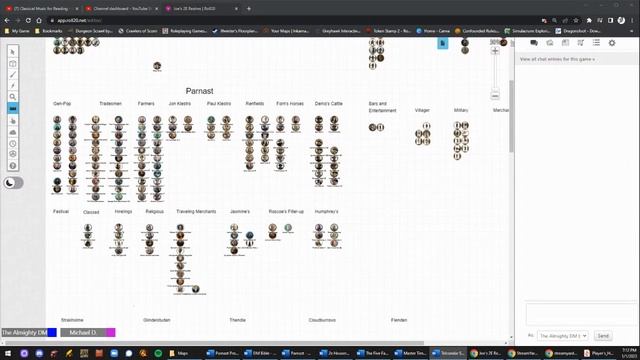Switch to the Classical Music browser tab
640x360 pixels.
[x=41, y=8]
